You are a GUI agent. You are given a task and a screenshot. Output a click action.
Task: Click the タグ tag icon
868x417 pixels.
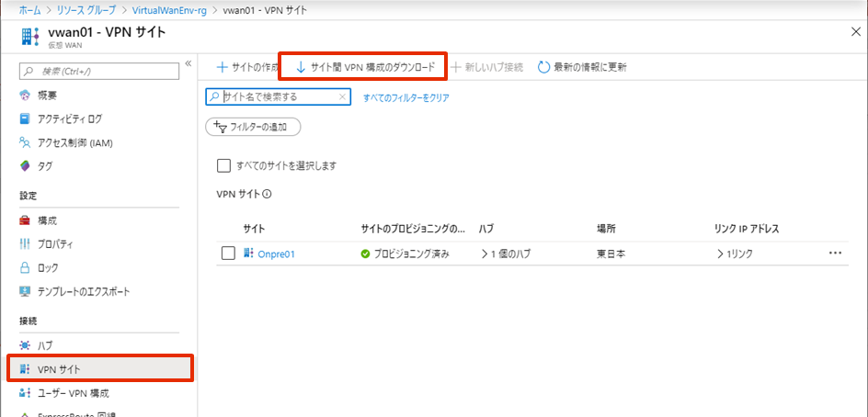25,165
